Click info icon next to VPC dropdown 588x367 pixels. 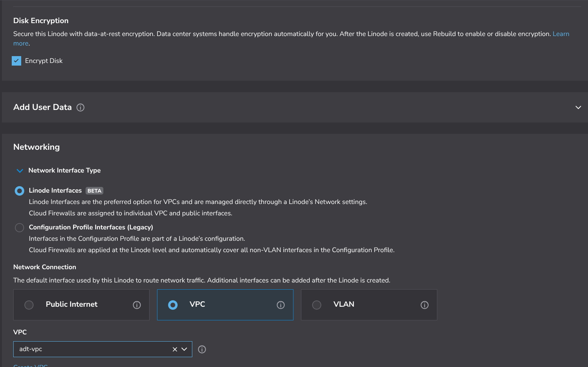pos(202,350)
